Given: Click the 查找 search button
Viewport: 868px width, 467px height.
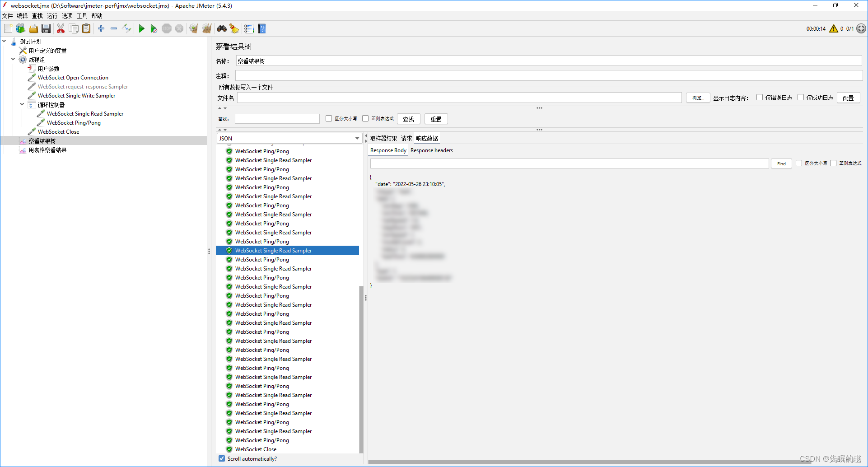Looking at the screenshot, I should click(x=409, y=119).
